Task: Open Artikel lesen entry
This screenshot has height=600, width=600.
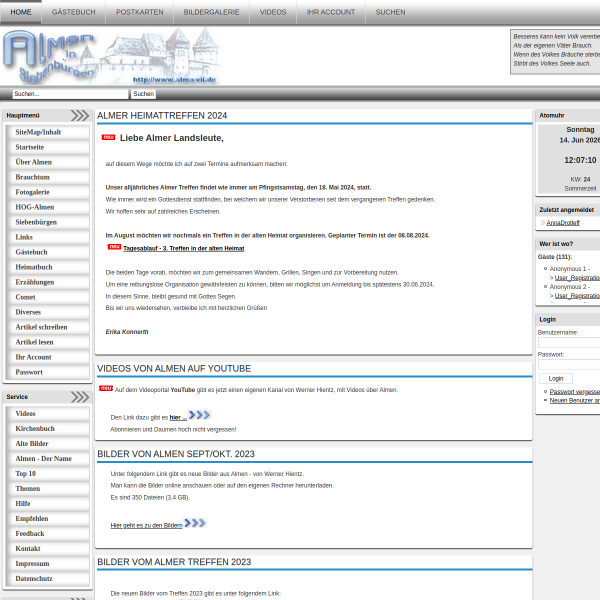Action: tap(48, 342)
